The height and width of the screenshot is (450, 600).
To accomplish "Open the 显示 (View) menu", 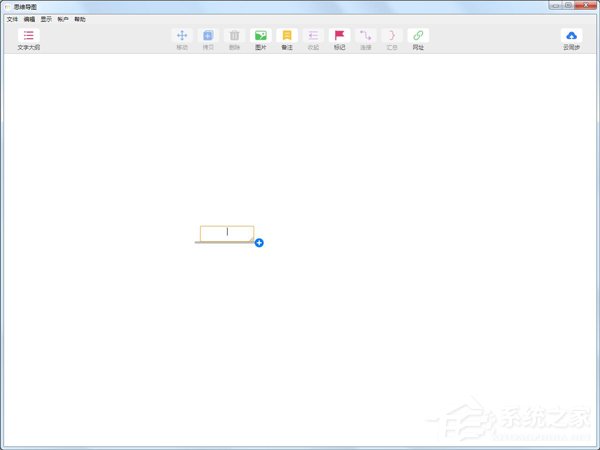I will click(x=46, y=19).
